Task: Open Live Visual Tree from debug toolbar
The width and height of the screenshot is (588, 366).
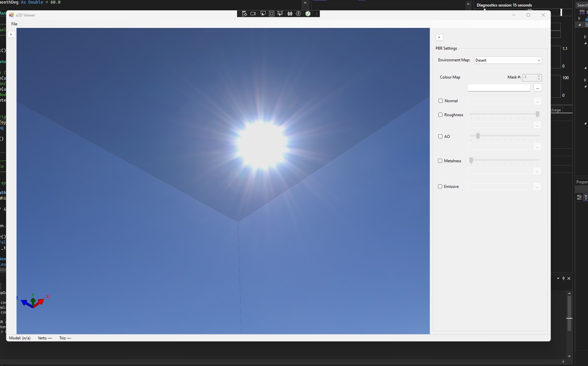Action: pos(244,14)
